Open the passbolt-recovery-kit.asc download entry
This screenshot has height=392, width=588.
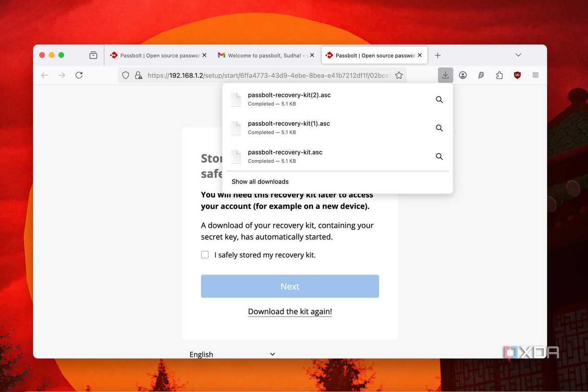point(338,157)
